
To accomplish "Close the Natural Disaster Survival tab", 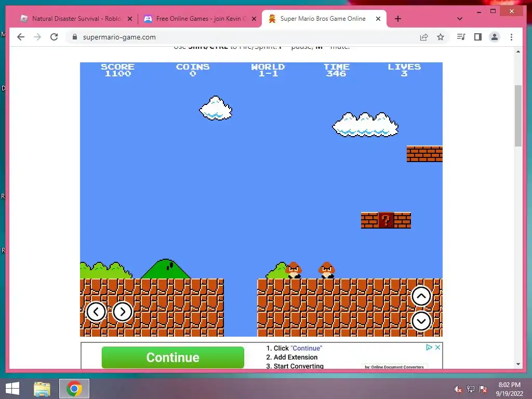I will pyautogui.click(x=129, y=19).
